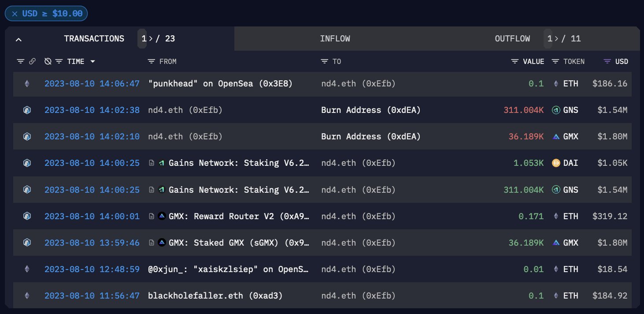Toggle TIME sort with dropdown arrow
This screenshot has height=314, width=644.
pos(93,61)
